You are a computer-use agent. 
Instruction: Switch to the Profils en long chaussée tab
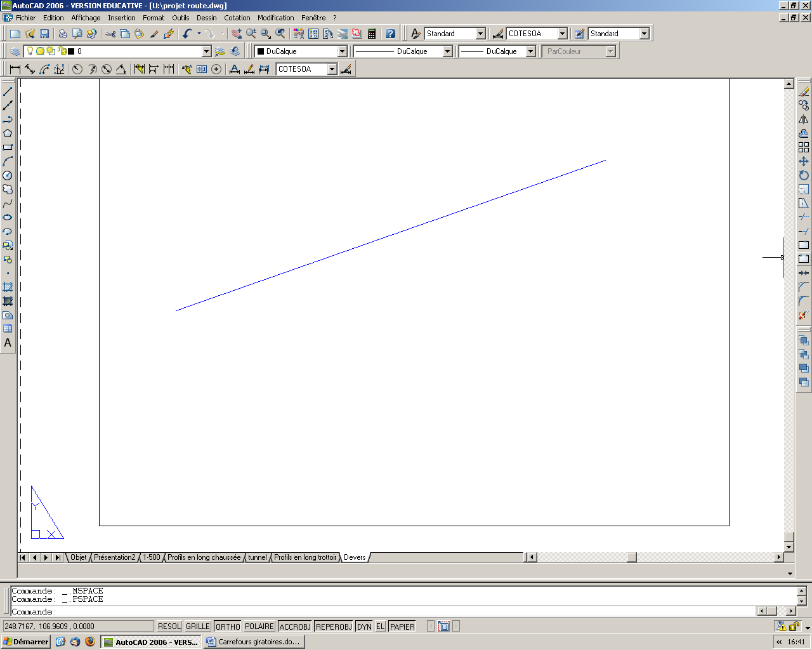pos(204,557)
